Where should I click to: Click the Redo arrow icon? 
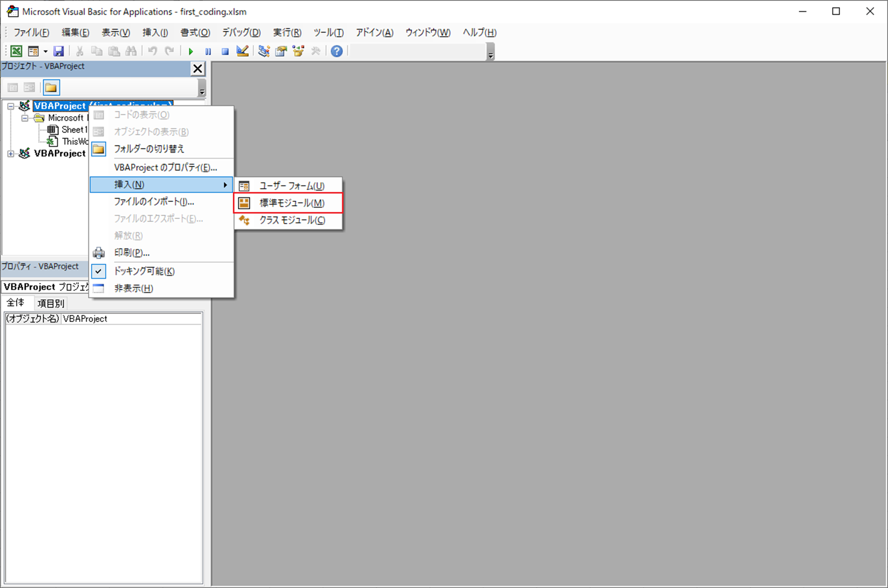(x=170, y=51)
